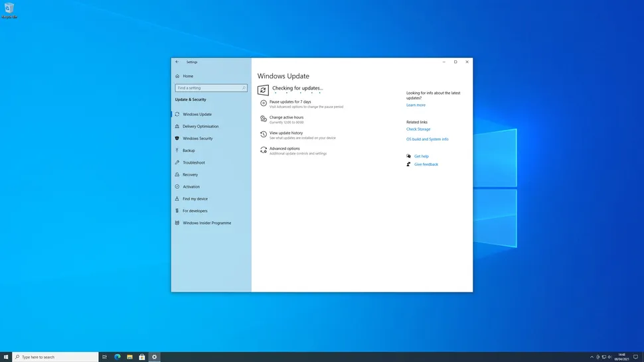This screenshot has width=644, height=362.
Task: Select 'Pause updates for 7 days'
Action: 290,101
